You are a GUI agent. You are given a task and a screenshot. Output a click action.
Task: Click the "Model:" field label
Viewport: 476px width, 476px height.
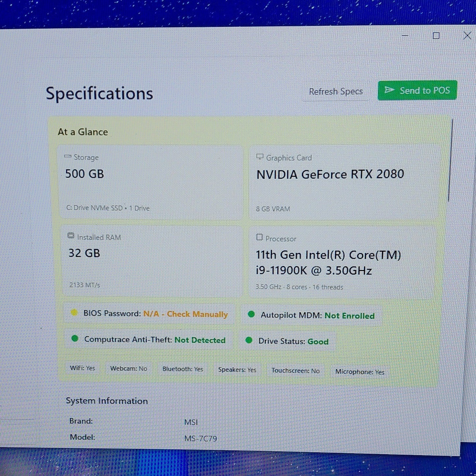click(82, 437)
